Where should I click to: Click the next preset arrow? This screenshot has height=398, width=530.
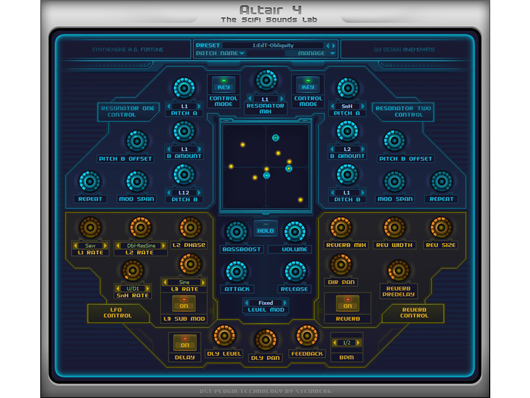tap(334, 45)
